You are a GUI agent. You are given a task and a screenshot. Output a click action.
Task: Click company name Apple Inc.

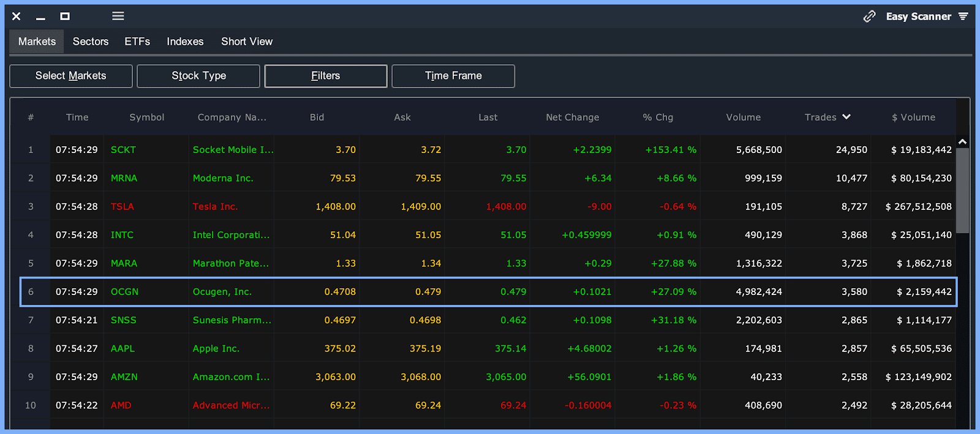tap(216, 348)
